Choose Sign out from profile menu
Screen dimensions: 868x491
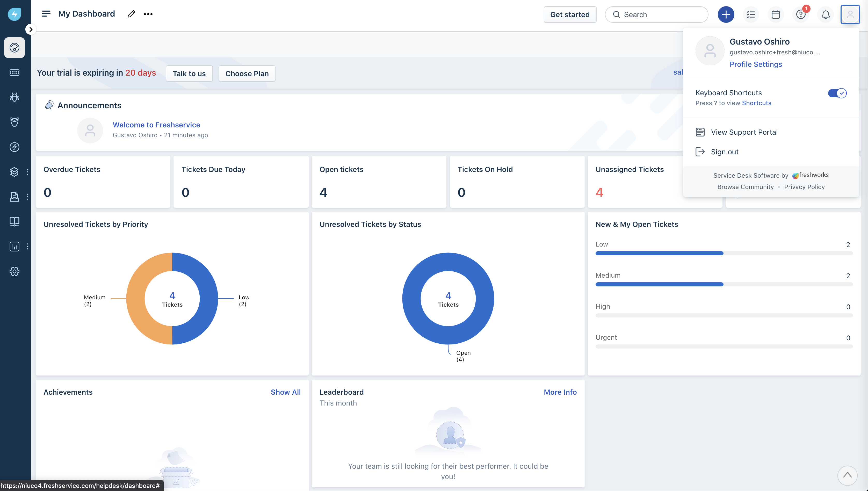pos(724,152)
